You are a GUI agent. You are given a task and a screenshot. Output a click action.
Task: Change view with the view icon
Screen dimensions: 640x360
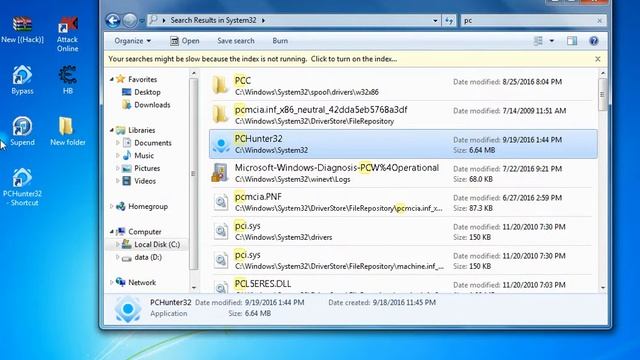(538, 41)
